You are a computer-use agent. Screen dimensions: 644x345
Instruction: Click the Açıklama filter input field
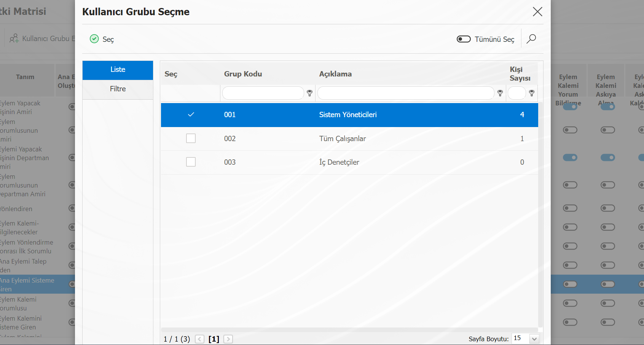[x=406, y=93]
